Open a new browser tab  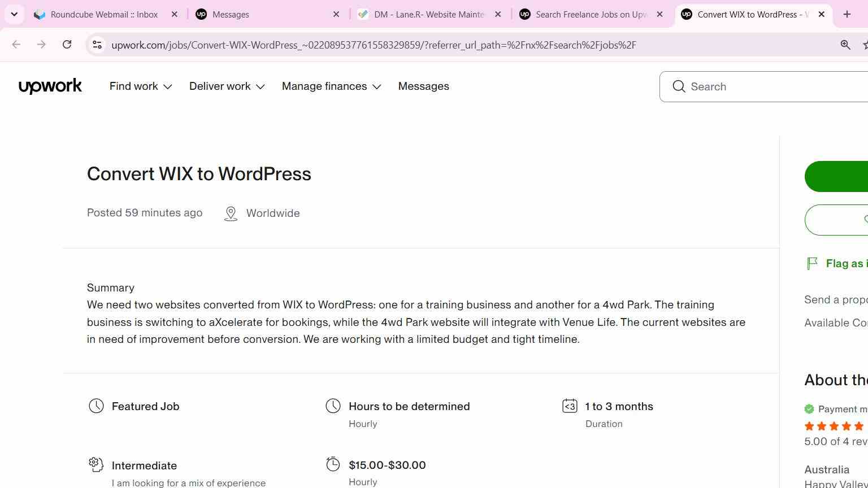tap(847, 14)
